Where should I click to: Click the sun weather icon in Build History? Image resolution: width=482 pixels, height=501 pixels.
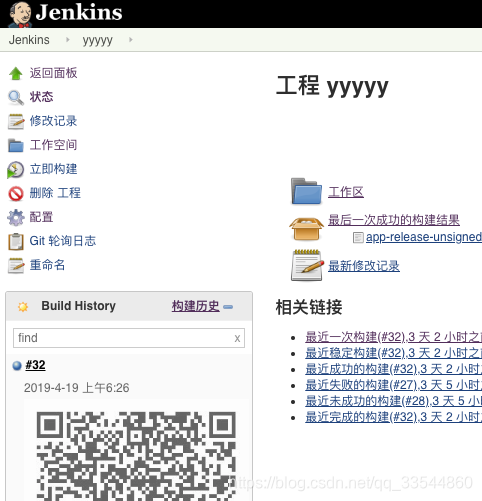23,306
